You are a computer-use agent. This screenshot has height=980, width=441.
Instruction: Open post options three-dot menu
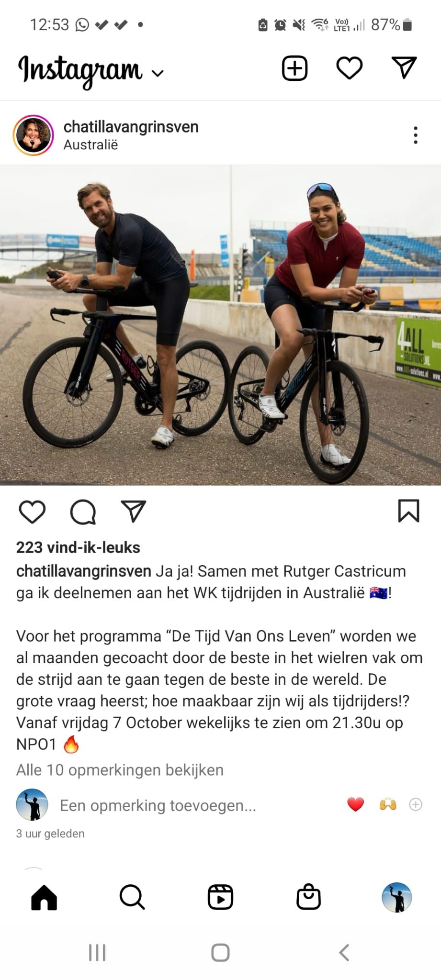(x=416, y=135)
